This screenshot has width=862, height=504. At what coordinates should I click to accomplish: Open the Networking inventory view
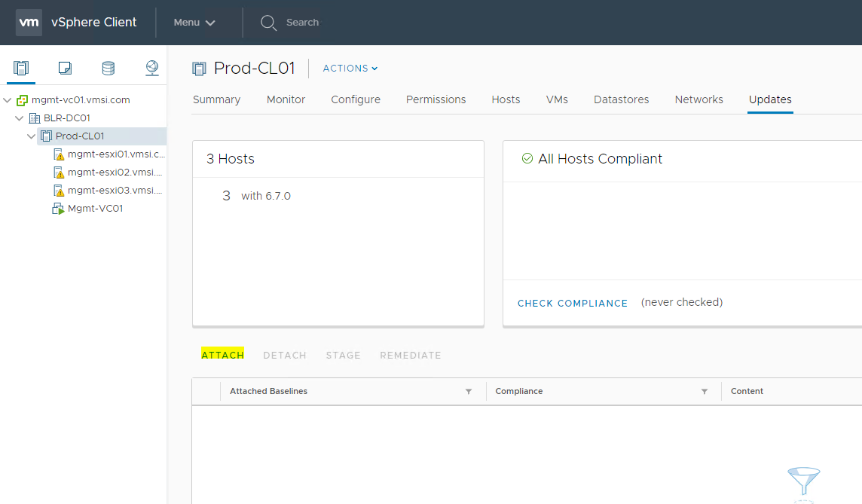[151, 68]
